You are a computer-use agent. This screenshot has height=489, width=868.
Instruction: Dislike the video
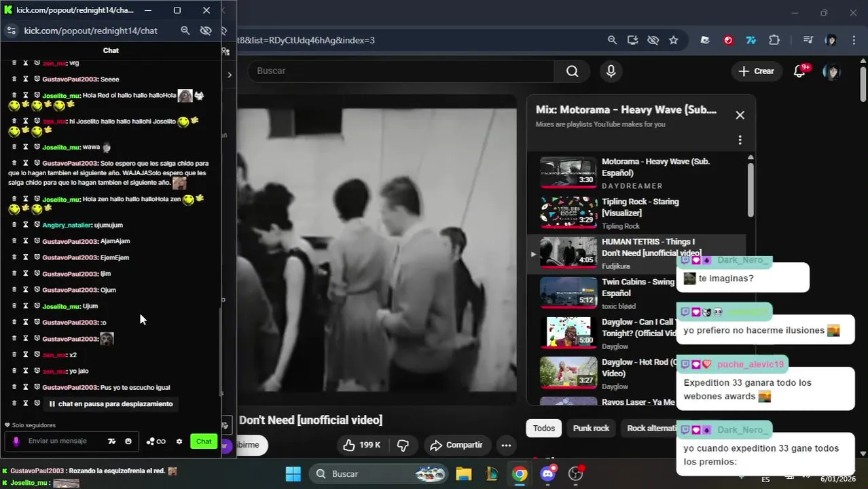point(403,446)
